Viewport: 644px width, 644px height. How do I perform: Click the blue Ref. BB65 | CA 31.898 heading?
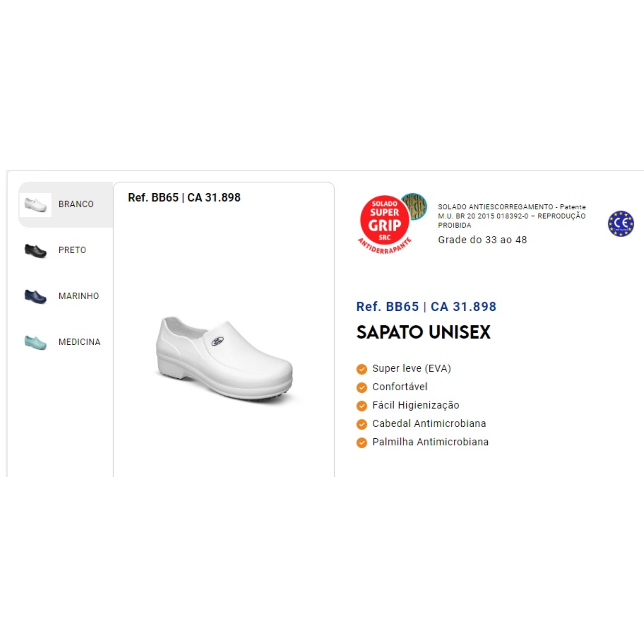coord(426,307)
